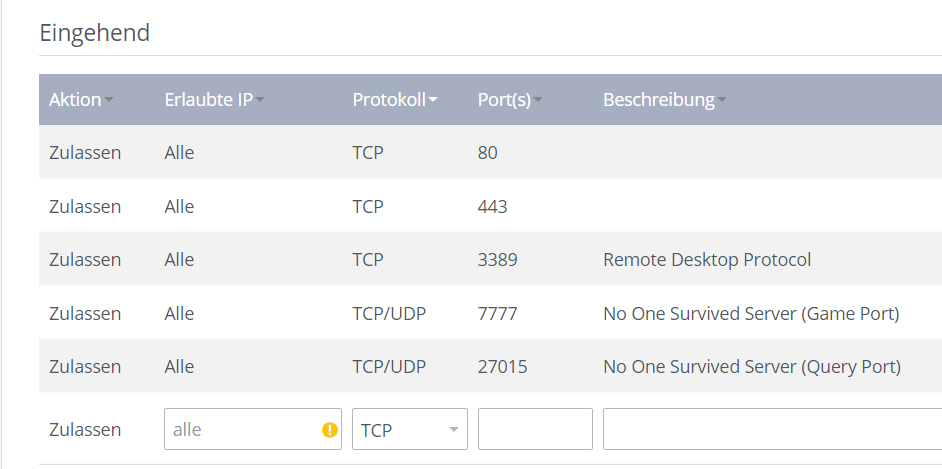
Task: Select the Game Port 7777 rule
Action: tap(490, 313)
